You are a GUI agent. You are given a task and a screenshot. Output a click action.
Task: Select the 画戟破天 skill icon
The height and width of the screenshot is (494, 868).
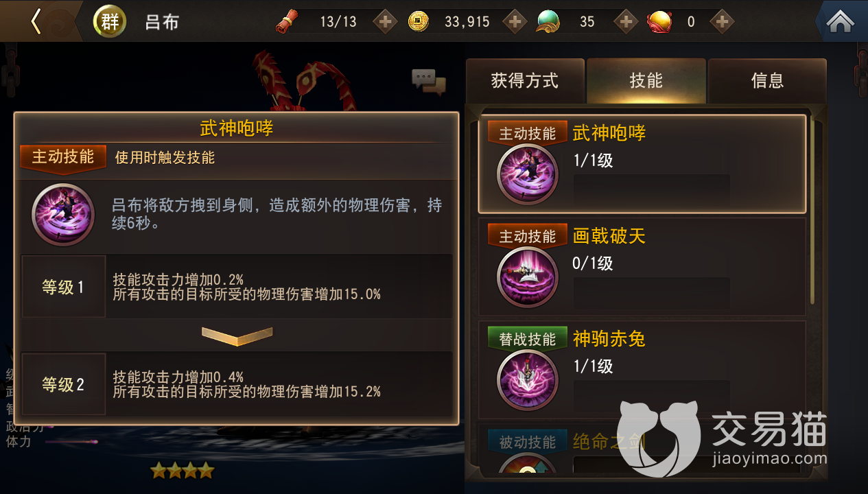click(x=527, y=277)
